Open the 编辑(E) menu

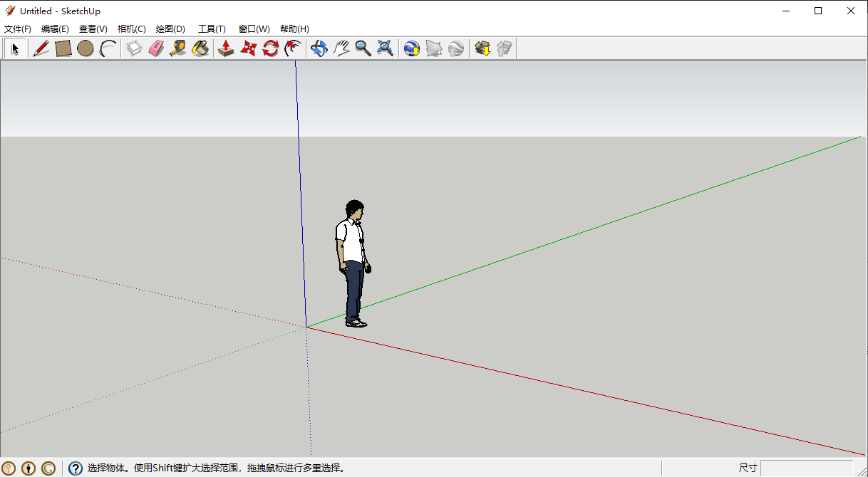coord(55,29)
